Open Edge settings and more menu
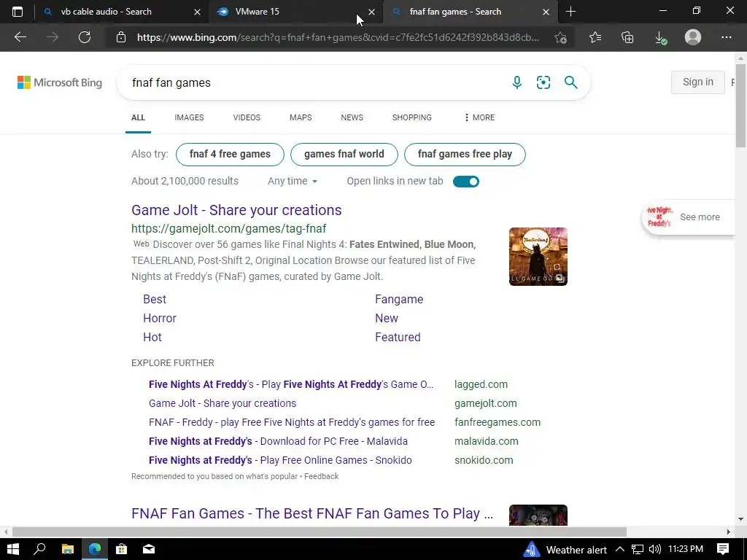Screen dimensions: 747x560 click(x=726, y=37)
